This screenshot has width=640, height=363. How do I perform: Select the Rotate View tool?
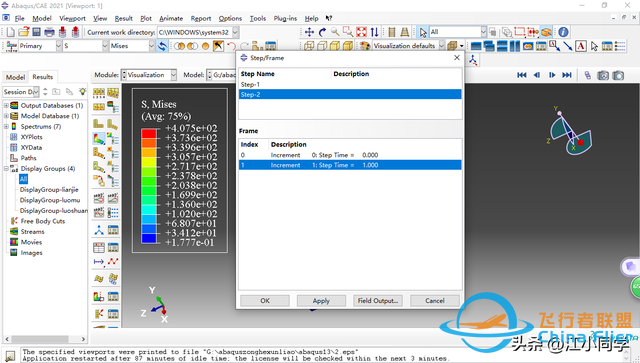[322, 32]
